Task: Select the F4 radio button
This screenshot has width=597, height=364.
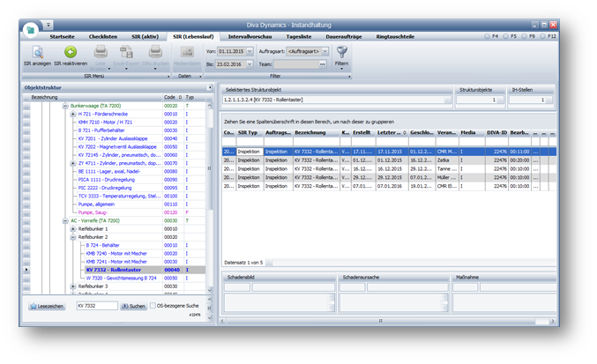Action: pyautogui.click(x=488, y=36)
